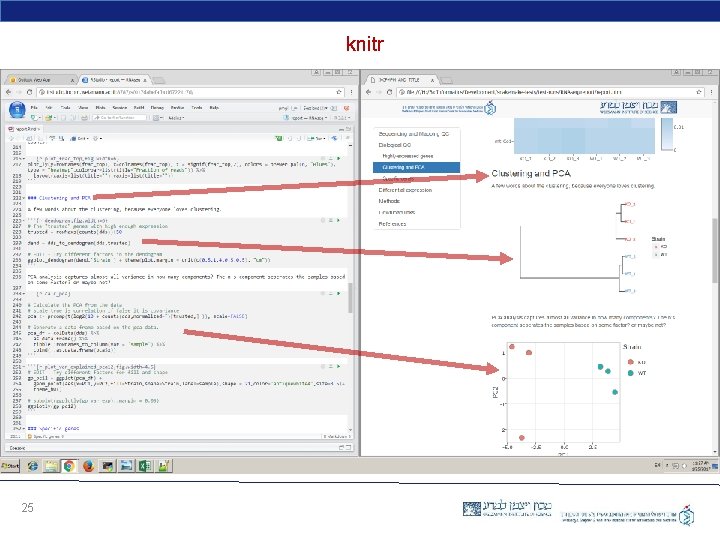Screen dimensions: 720x540
Task: Open chunk options gear on the dendrogram chunk
Action: pyautogui.click(x=323, y=220)
